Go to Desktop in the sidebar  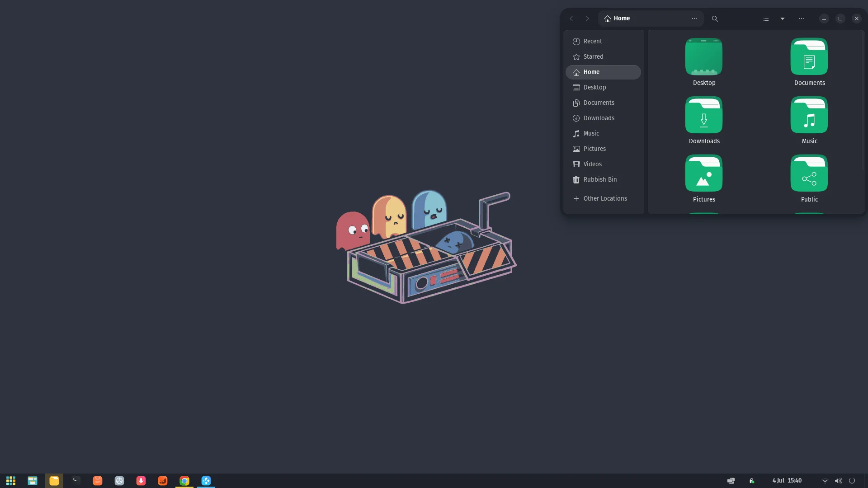(603, 87)
